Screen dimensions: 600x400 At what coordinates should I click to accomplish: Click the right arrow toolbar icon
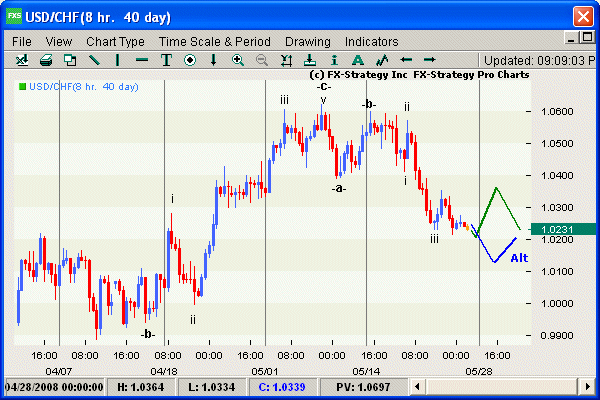430,60
